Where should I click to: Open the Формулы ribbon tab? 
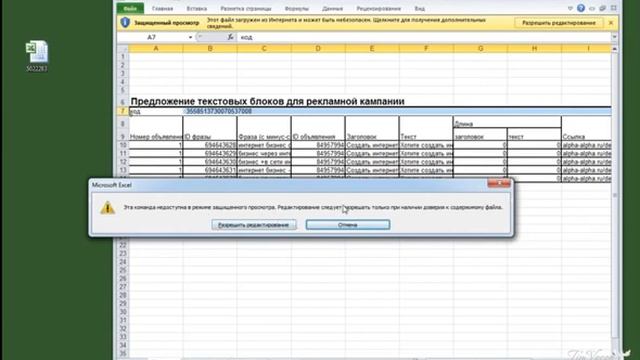pyautogui.click(x=297, y=9)
